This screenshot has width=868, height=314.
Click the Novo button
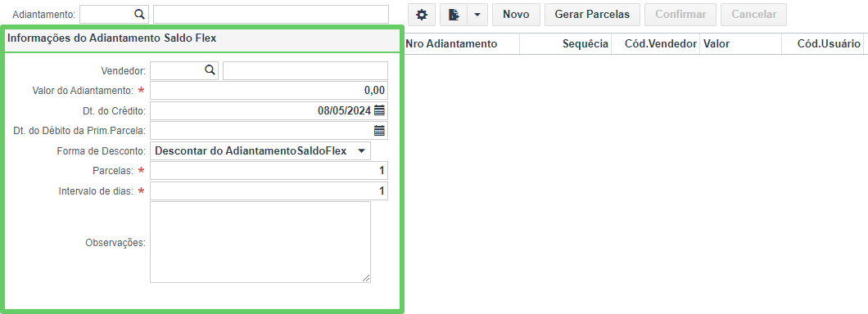[x=516, y=15]
